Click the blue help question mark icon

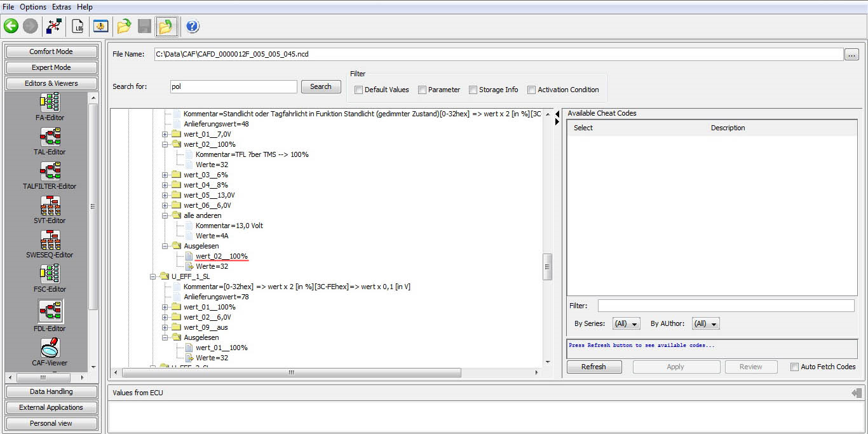point(193,26)
